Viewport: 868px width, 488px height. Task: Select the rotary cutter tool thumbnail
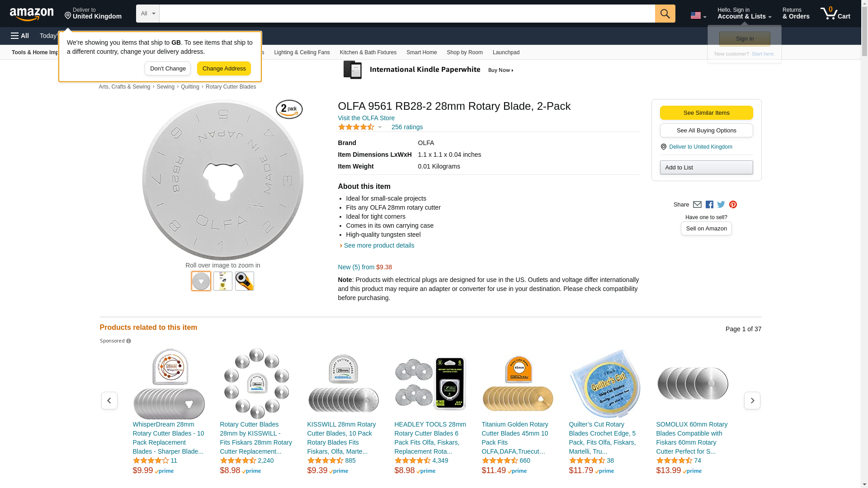pos(245,281)
